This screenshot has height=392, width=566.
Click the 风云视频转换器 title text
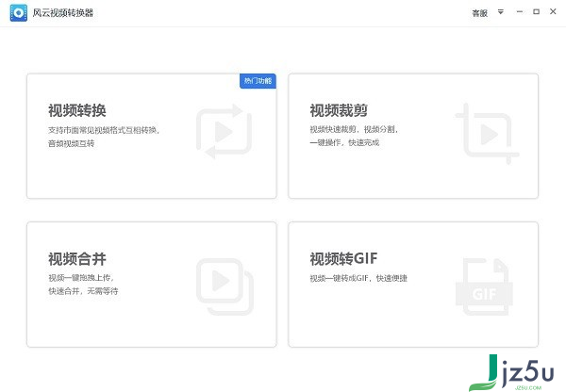[x=63, y=13]
